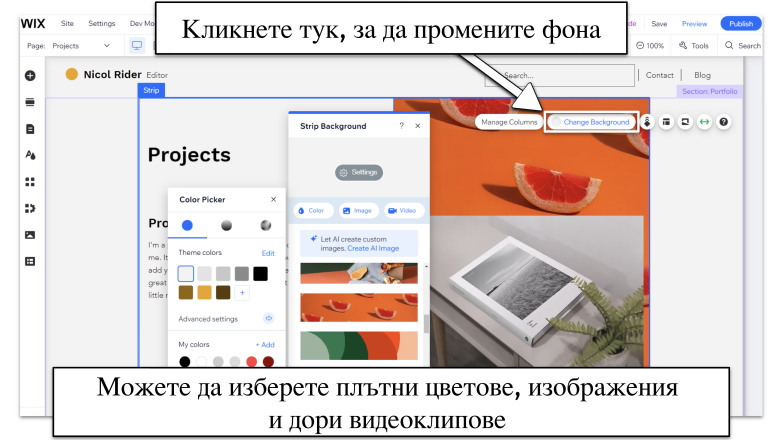This screenshot has width=780, height=440.
Task: Click the WIX logo
Action: 33,23
